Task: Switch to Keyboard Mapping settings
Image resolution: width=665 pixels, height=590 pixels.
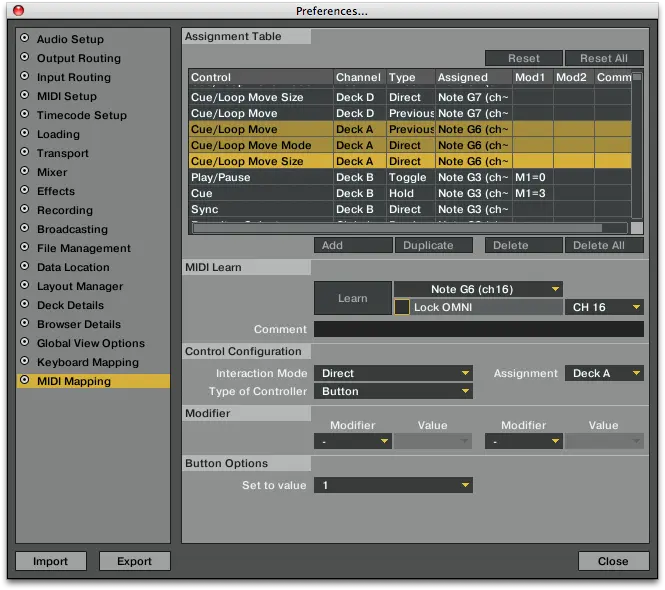Action: [x=87, y=362]
